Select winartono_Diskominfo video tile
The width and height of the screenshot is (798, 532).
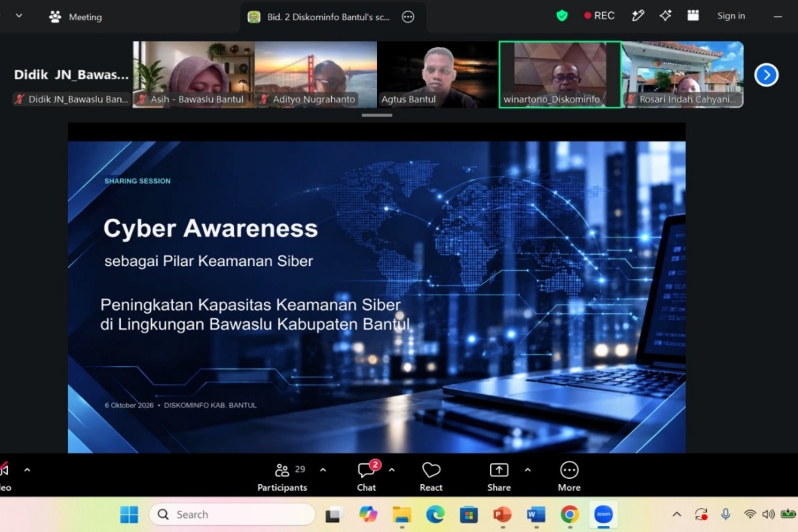560,74
